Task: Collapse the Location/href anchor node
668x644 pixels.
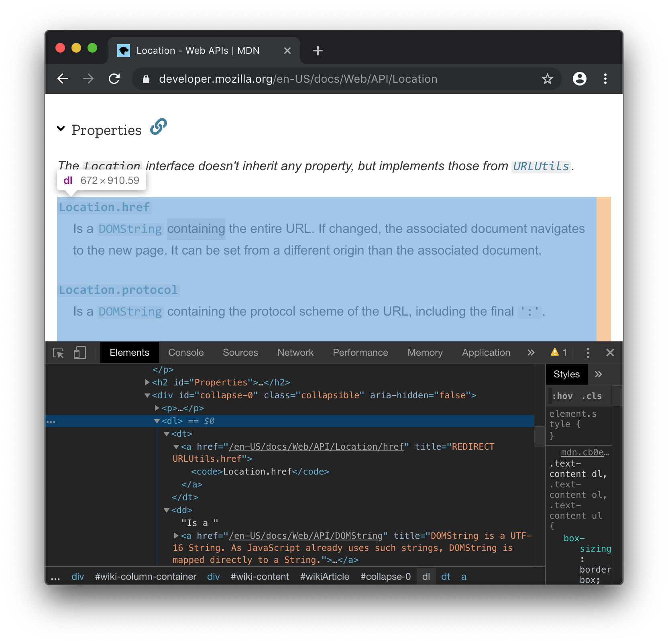Action: click(x=176, y=447)
